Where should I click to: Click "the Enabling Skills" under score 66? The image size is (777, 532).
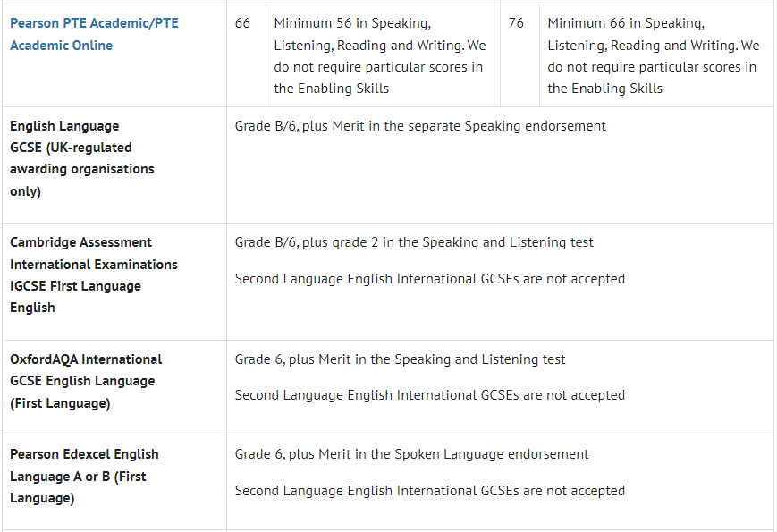(332, 89)
